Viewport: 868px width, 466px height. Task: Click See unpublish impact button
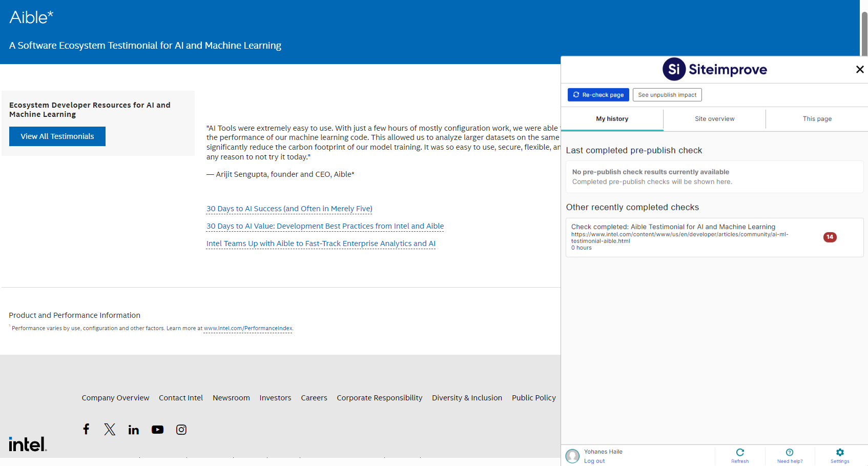667,95
